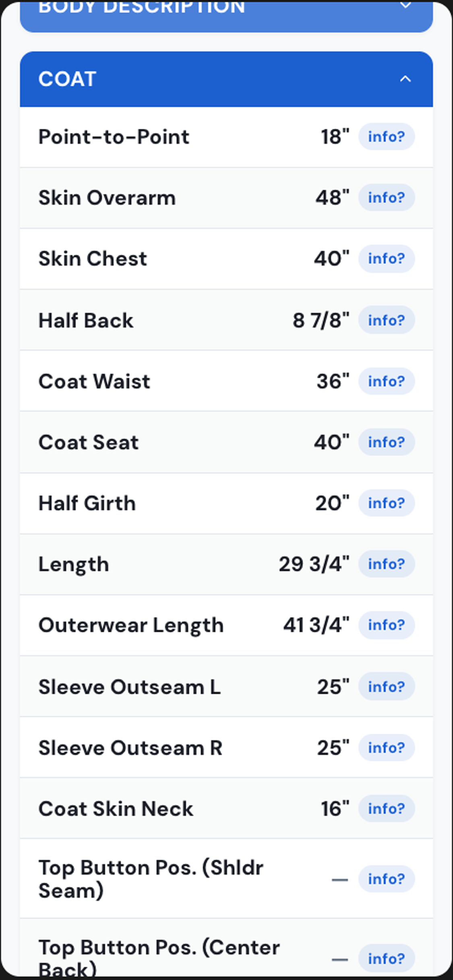Select the Outerwear Length row label
Image resolution: width=453 pixels, height=980 pixels.
(131, 625)
